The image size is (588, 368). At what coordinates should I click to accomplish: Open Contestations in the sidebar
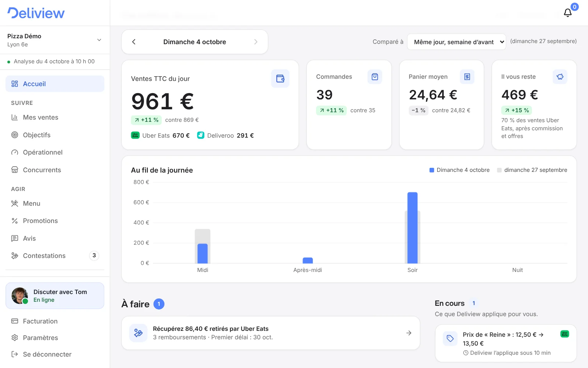coord(55,256)
